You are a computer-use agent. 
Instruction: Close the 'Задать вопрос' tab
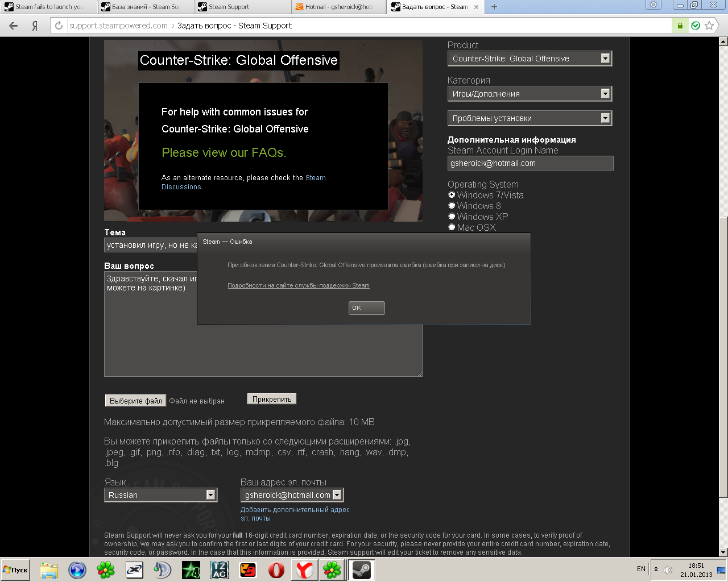coord(476,7)
